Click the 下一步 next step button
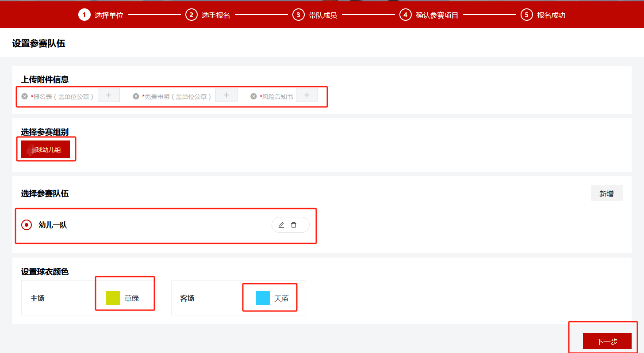Viewport: 644px width, 353px height. [x=607, y=341]
